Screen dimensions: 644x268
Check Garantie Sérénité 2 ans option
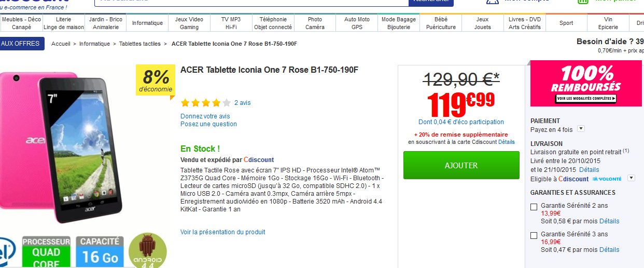(534, 207)
